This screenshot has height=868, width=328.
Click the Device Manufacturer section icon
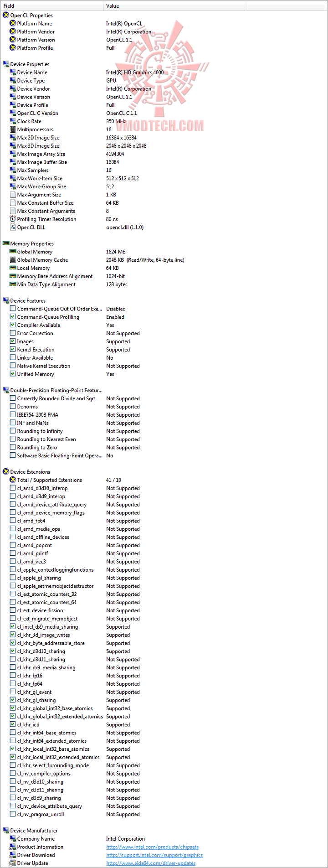click(x=6, y=831)
